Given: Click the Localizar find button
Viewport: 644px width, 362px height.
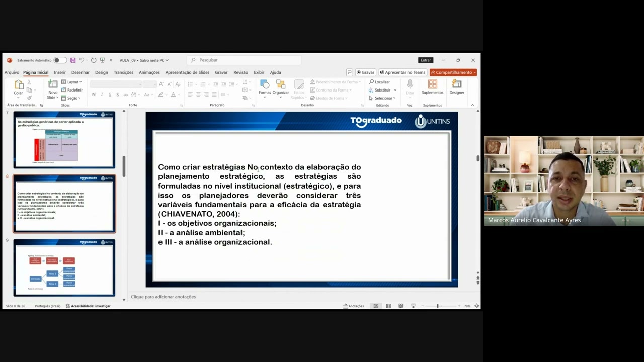Looking at the screenshot, I should tap(379, 82).
